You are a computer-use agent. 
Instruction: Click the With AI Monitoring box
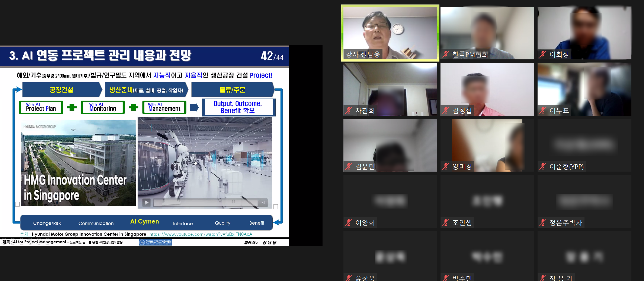[103, 107]
